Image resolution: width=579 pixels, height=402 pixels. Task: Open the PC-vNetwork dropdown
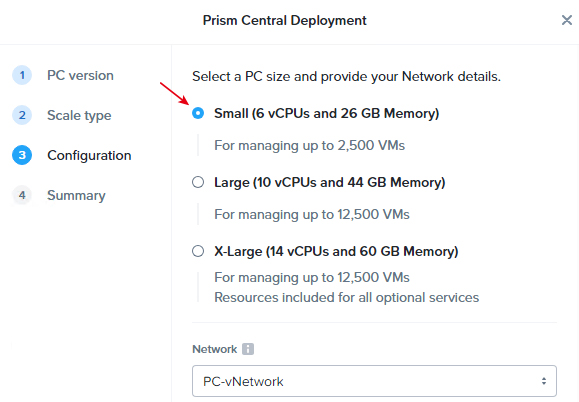point(374,381)
